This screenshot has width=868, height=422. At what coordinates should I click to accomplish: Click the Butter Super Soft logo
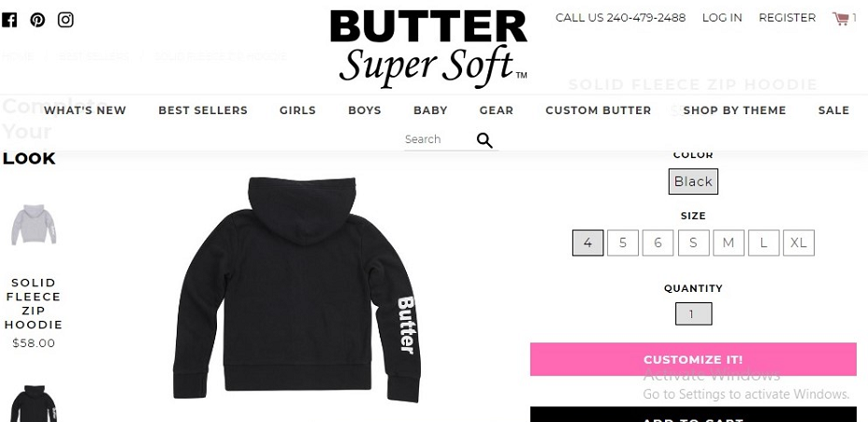pos(428,49)
